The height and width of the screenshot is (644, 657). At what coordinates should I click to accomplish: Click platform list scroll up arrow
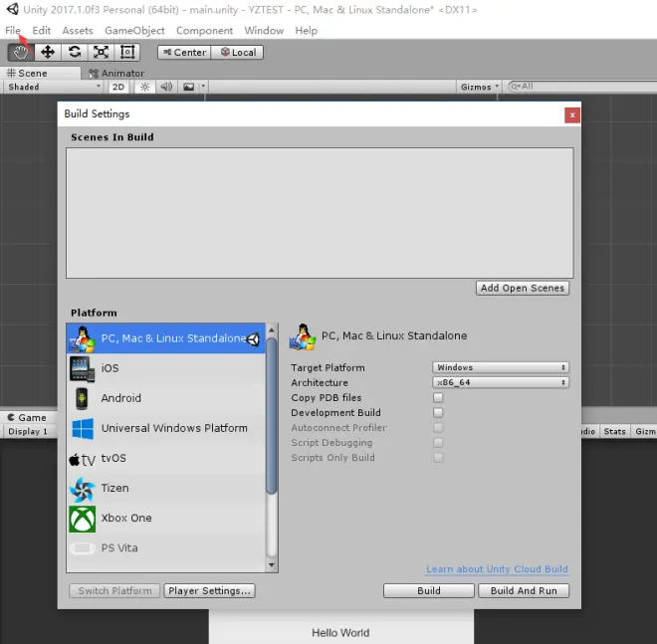[x=271, y=330]
